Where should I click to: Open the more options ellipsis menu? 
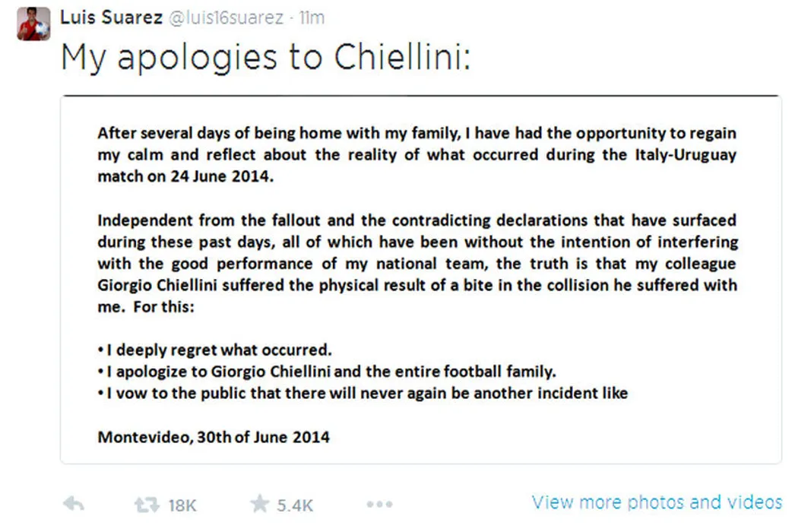[x=378, y=504]
